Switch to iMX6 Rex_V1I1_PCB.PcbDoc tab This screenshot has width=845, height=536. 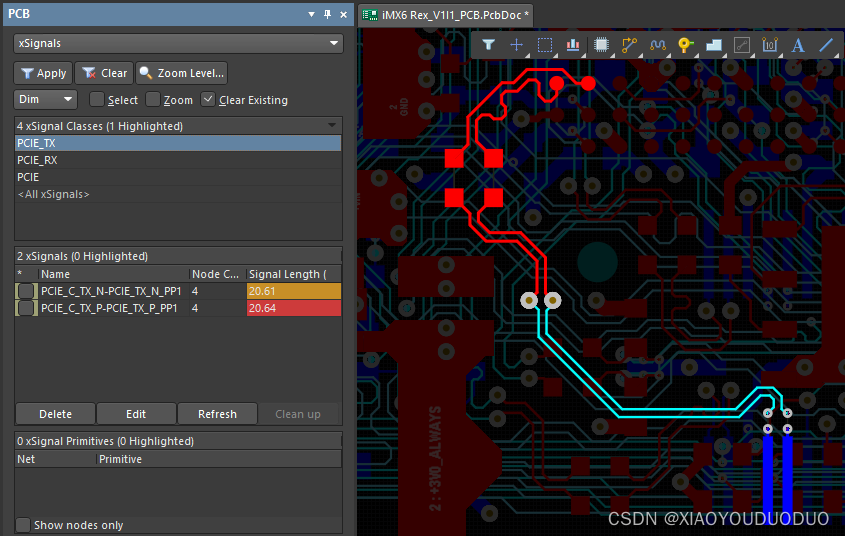click(446, 14)
